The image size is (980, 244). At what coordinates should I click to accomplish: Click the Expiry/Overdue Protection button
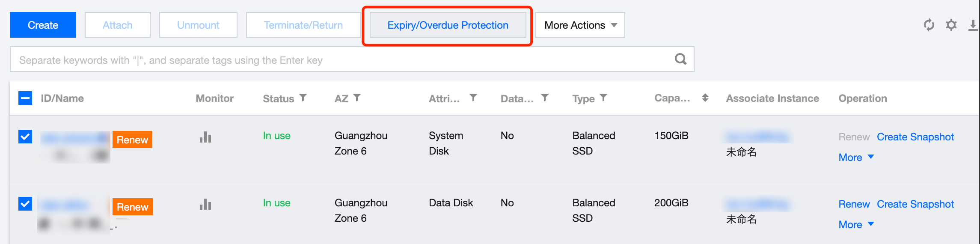coord(448,25)
